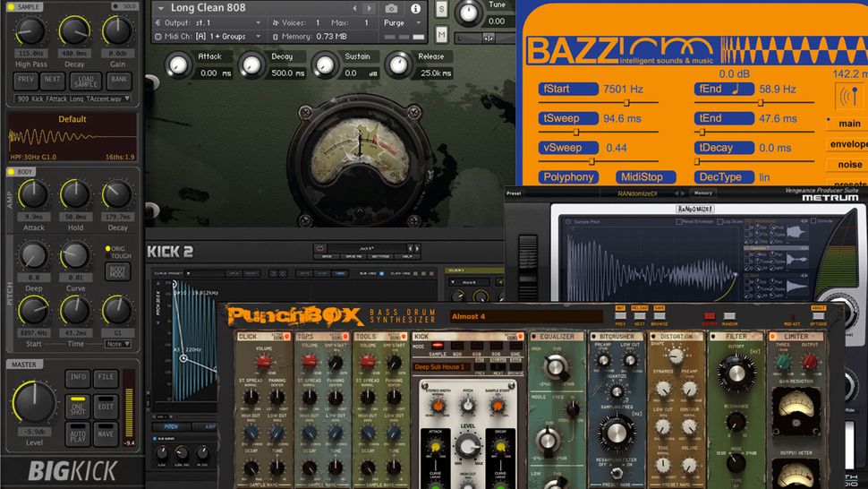
Task: Toggle the BigKick SAMPLE section power light
Action: tap(11, 6)
